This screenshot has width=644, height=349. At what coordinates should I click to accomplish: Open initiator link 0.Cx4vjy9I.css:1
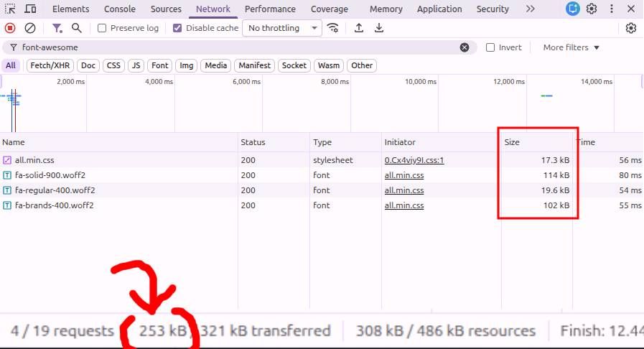tap(414, 160)
